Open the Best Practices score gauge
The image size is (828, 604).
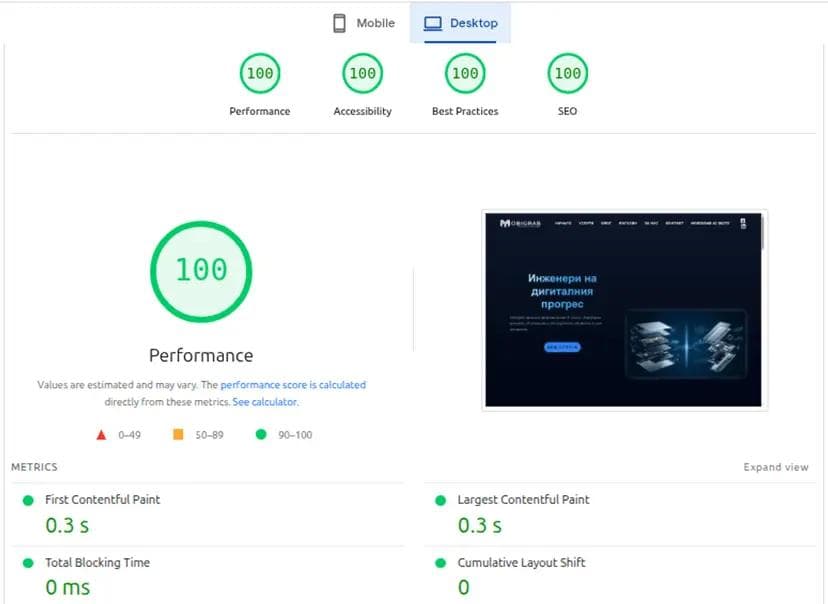(465, 73)
